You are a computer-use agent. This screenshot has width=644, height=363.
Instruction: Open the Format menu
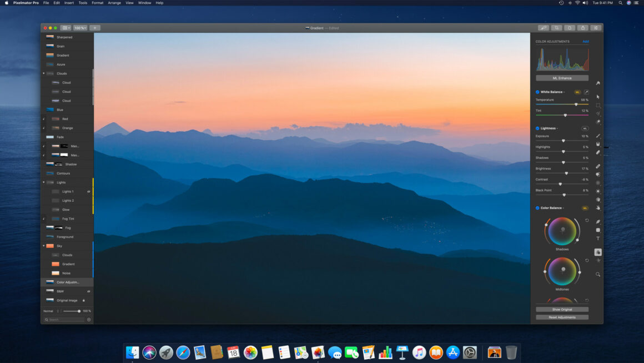(98, 3)
